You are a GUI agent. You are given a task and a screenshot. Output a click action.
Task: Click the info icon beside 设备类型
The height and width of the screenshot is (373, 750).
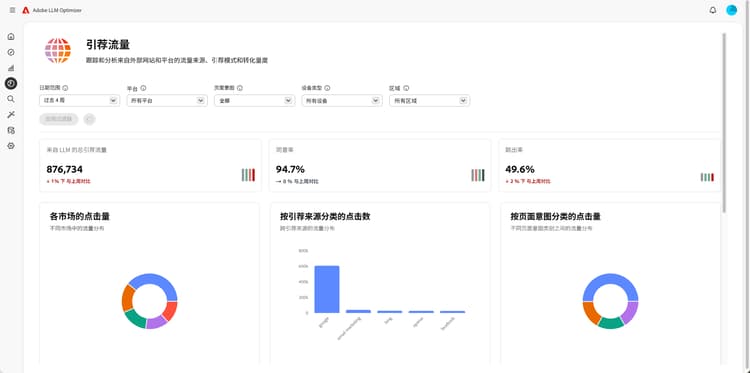328,88
